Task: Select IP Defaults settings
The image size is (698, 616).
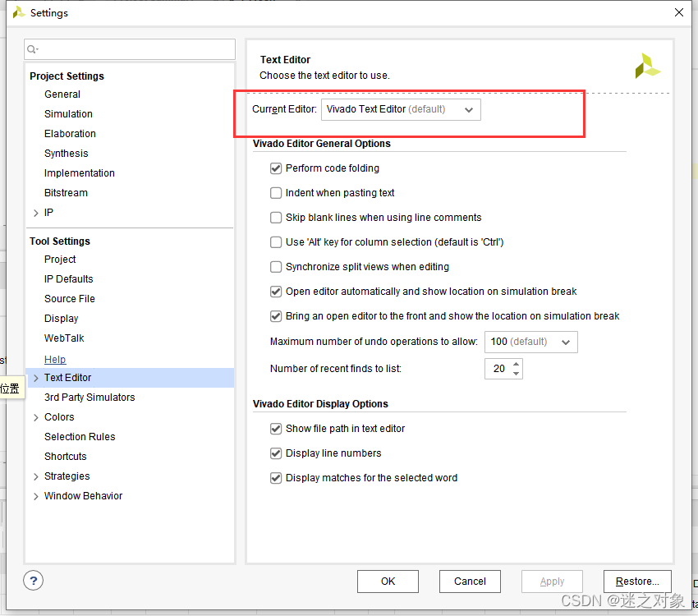Action: coord(68,279)
